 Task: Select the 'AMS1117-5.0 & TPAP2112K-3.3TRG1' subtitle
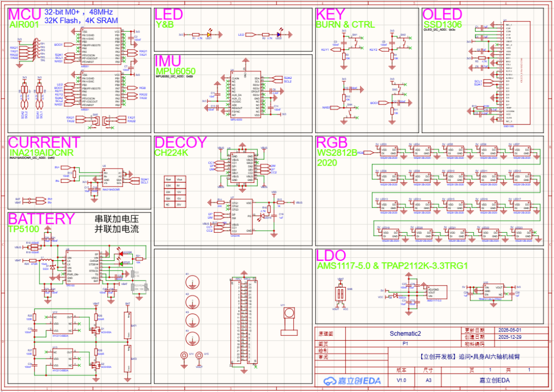(392, 265)
